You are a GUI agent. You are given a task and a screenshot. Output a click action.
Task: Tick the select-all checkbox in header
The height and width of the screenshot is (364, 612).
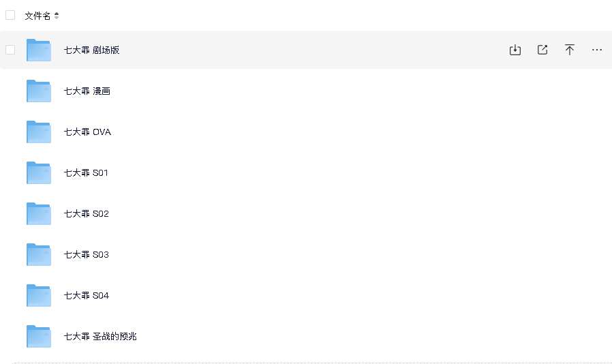point(10,15)
